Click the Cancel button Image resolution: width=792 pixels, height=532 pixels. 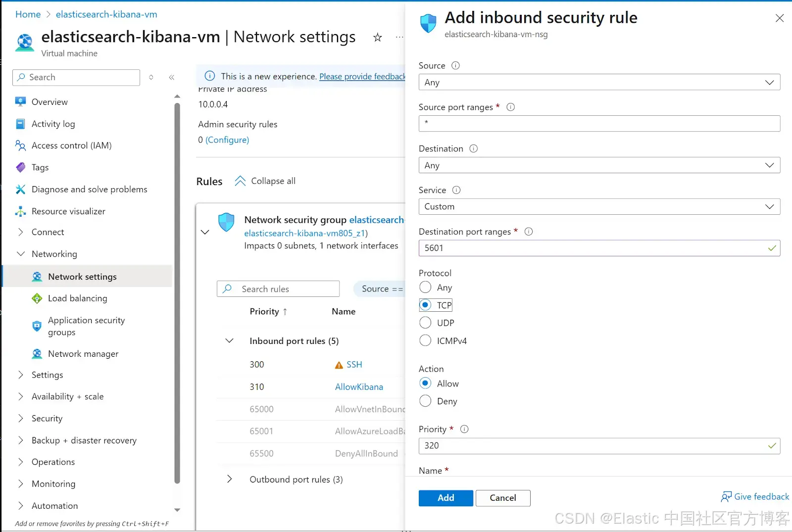(503, 498)
